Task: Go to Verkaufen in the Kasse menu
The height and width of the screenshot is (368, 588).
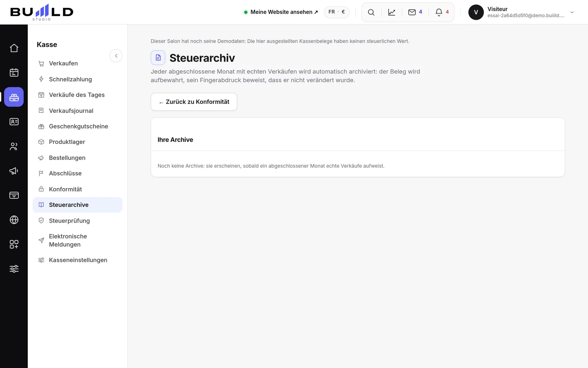Action: pos(78,63)
